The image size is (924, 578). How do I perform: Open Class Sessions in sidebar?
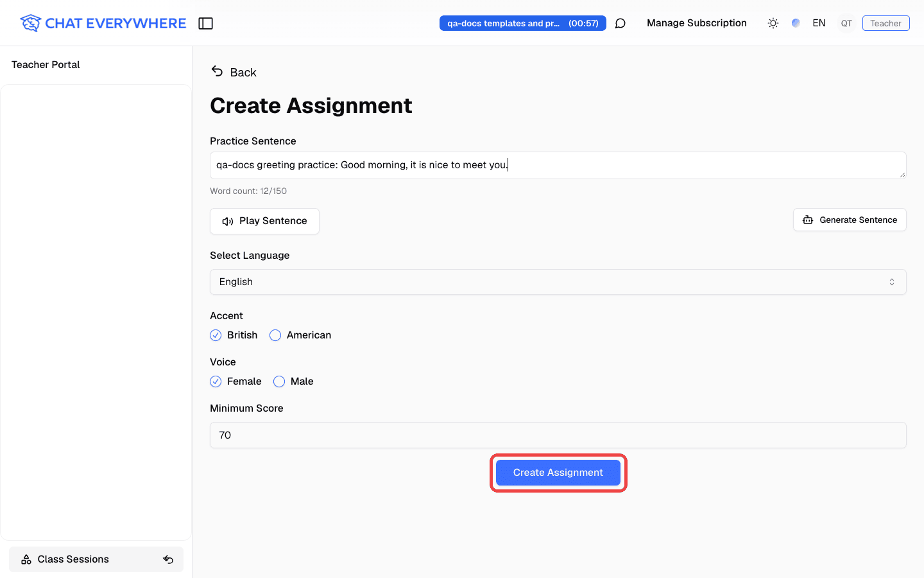point(96,559)
